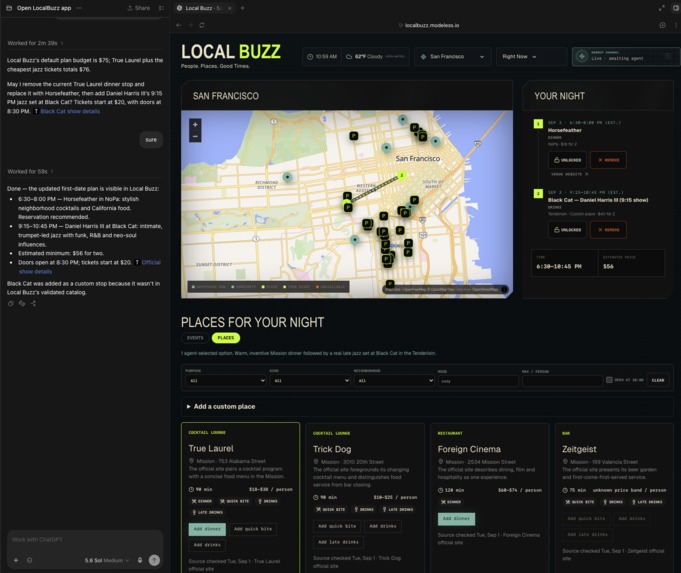
Task: Open a new browser tab with plus
Action: point(242,8)
